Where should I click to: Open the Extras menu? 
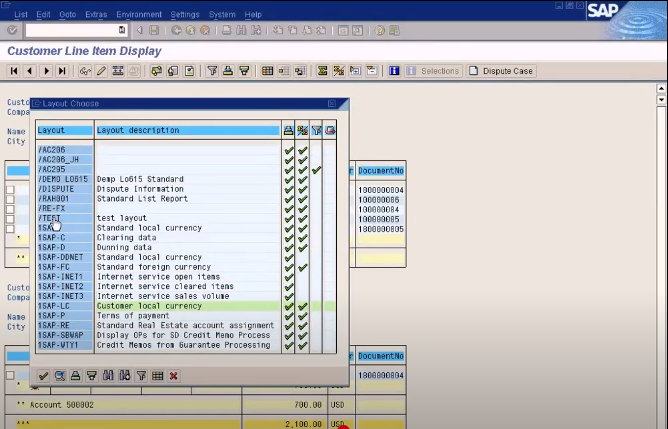click(x=96, y=14)
